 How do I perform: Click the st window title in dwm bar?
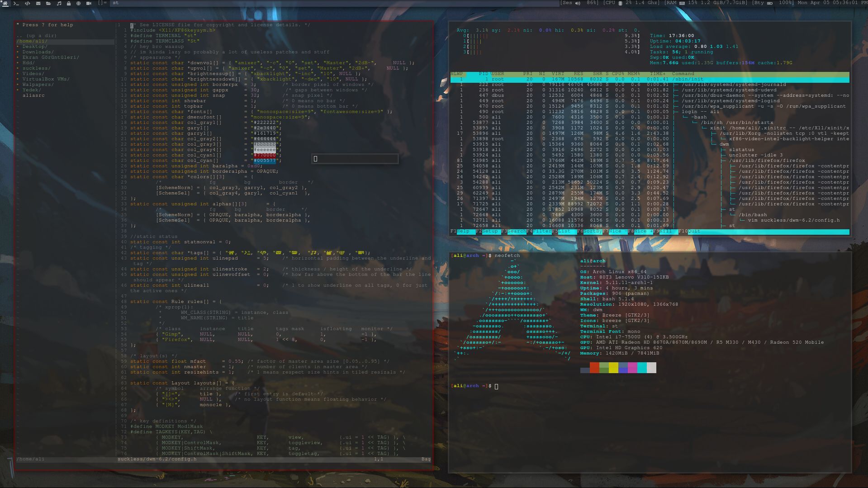tap(116, 3)
